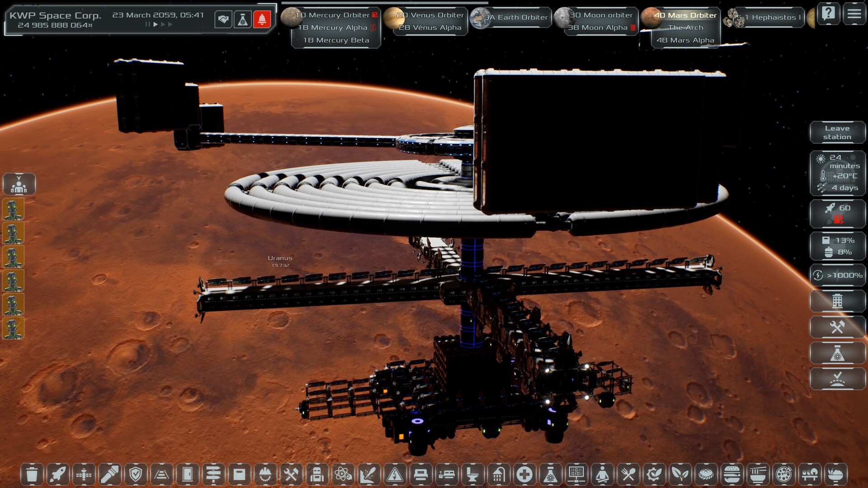Select The Arch under Mars Orbiter
This screenshot has width=868, height=488.
685,28
